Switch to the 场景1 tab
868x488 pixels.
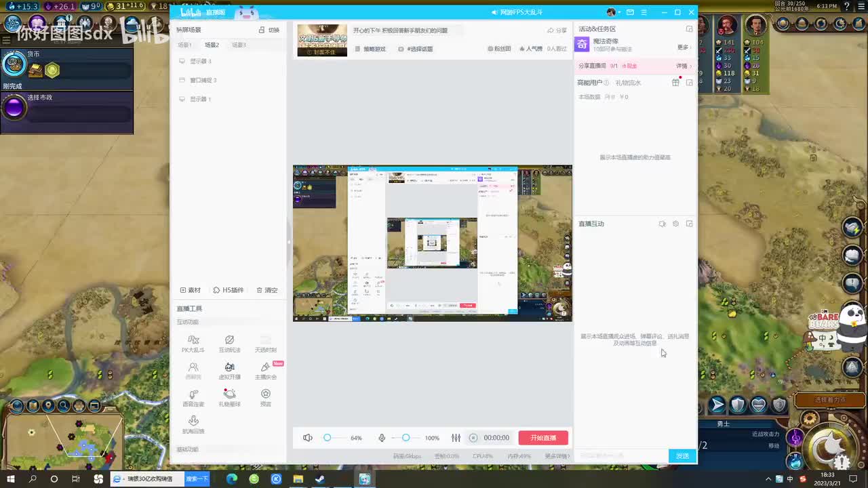(184, 45)
